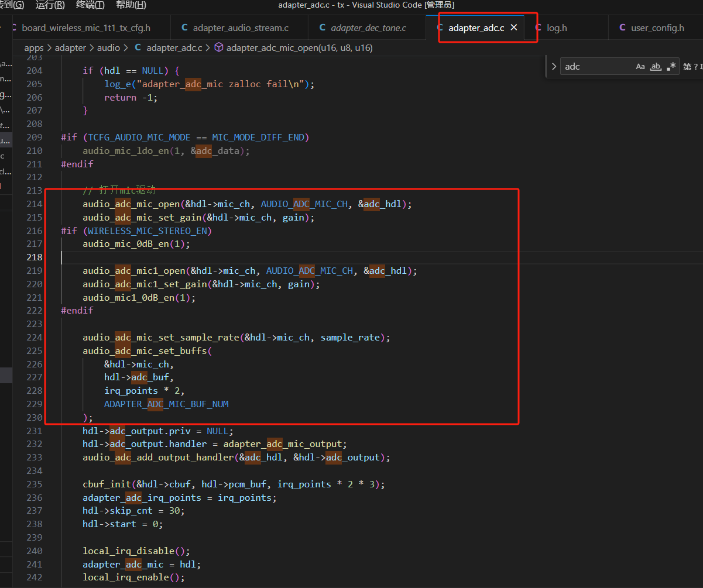Select line number 218 in the gutter

(x=35, y=257)
